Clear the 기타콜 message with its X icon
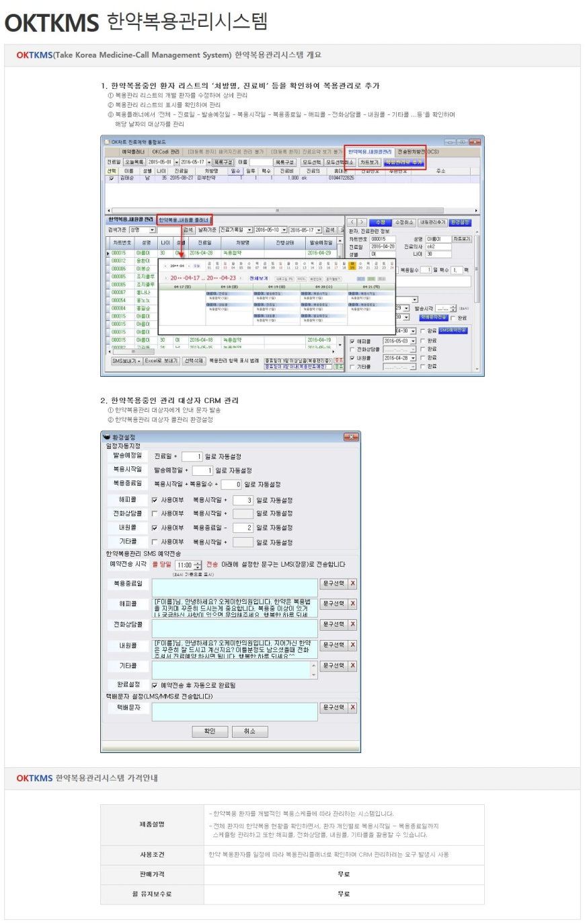The image size is (585, 924). pos(353,666)
